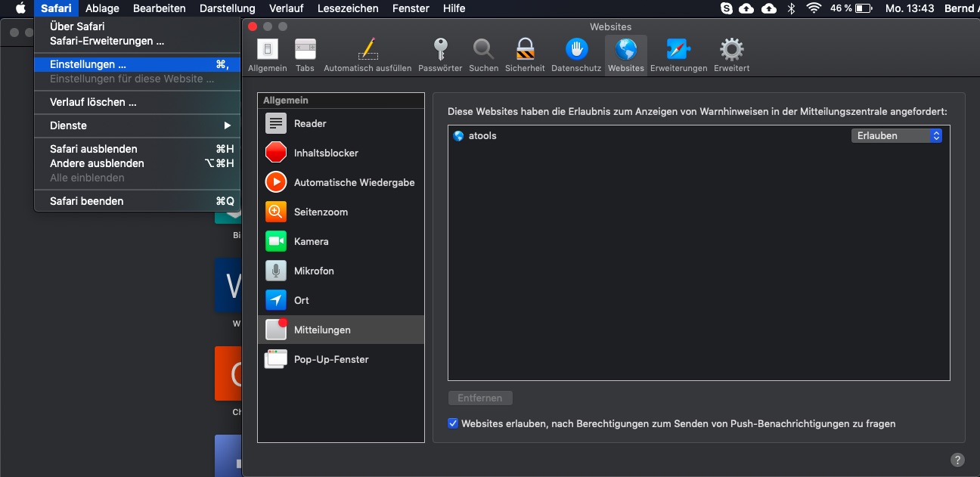Click the Skype menu bar icon
980x477 pixels.
tap(727, 8)
